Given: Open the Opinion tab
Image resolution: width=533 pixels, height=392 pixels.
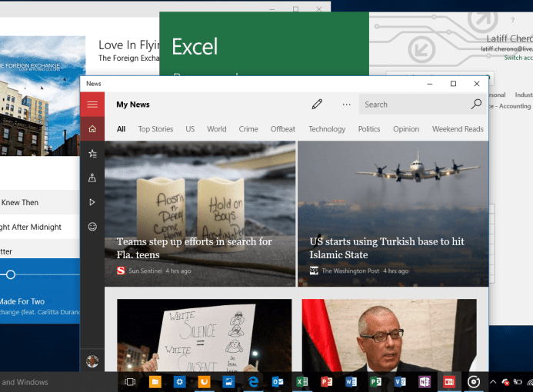Looking at the screenshot, I should (x=406, y=129).
